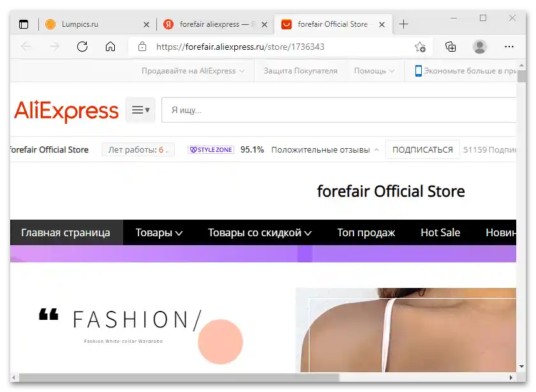The width and height of the screenshot is (536, 392).
Task: Open browser Collections
Action: pyautogui.click(x=450, y=47)
